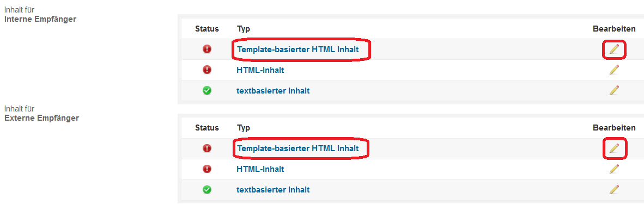Click green check status of external textbasierter Inhalt

pos(207,189)
